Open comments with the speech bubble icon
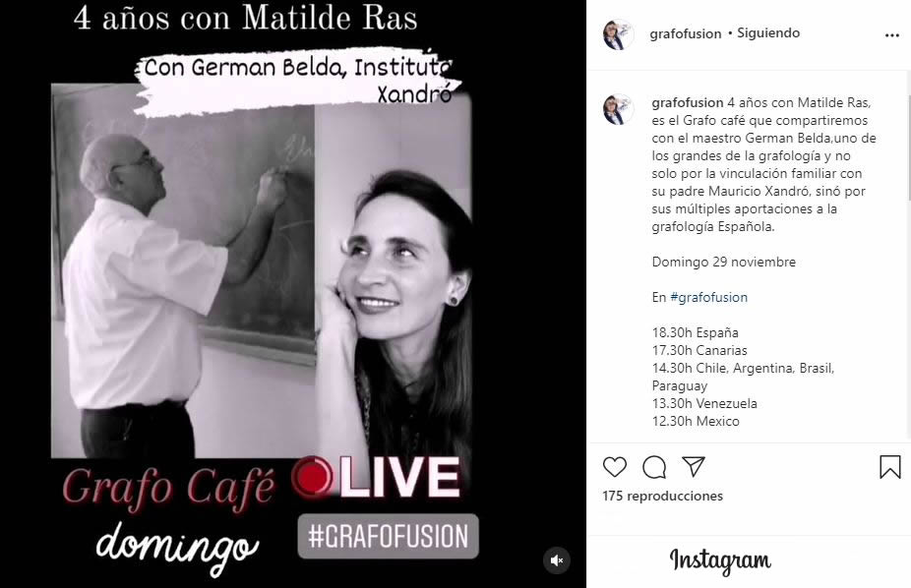This screenshot has height=588, width=911. pos(654,467)
